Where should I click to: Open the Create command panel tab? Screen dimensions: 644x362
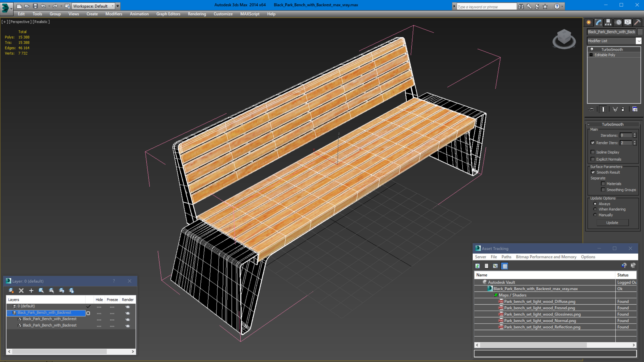(x=589, y=23)
